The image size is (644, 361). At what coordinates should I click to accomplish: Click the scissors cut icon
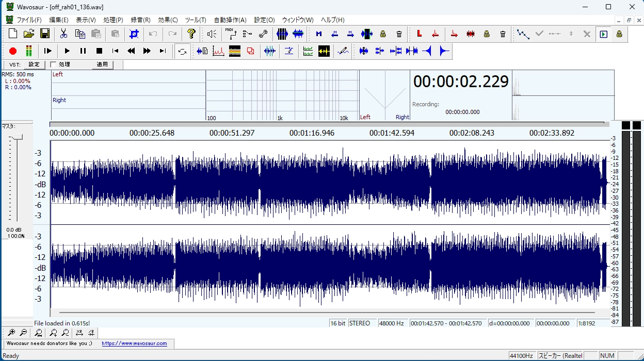coord(63,34)
